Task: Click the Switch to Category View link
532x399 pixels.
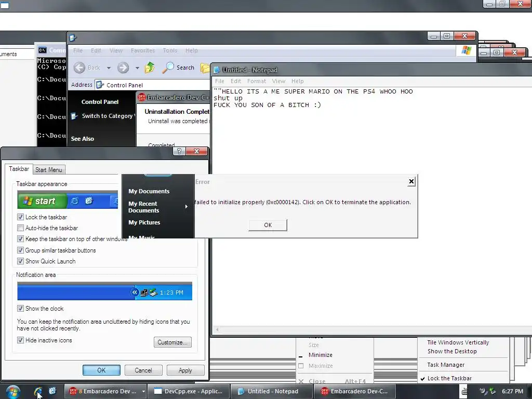Action: point(108,116)
